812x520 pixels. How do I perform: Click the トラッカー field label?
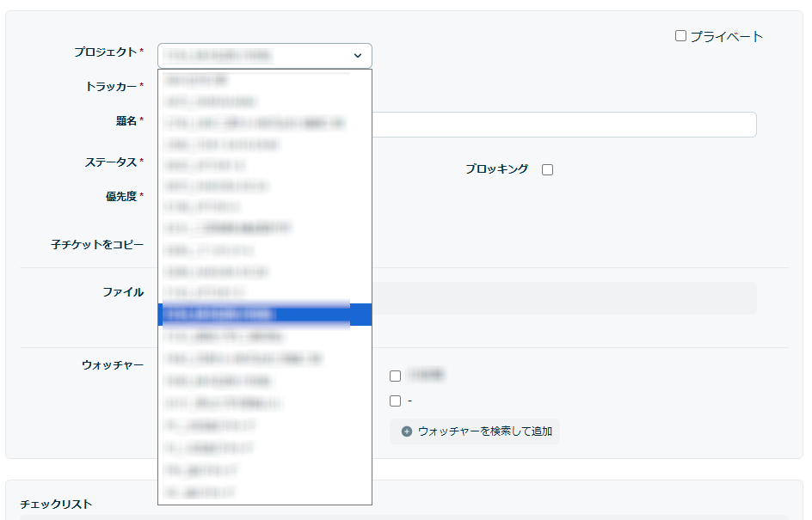pyautogui.click(x=110, y=87)
